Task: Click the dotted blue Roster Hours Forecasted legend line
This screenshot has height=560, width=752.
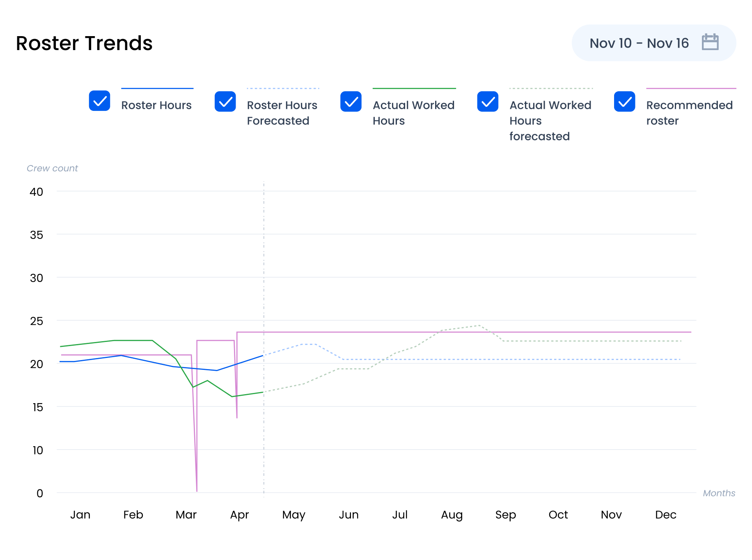Action: tap(283, 88)
